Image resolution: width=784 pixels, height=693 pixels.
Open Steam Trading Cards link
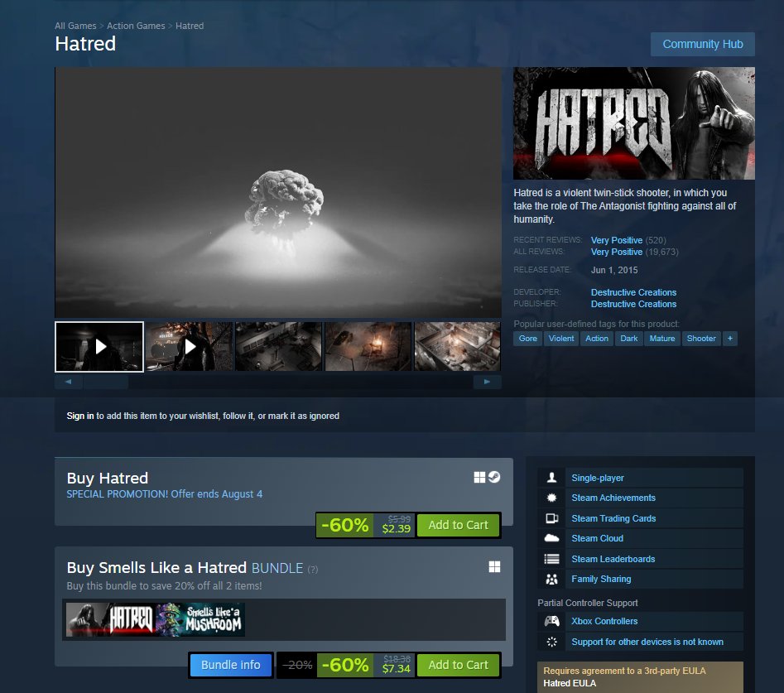click(x=613, y=518)
